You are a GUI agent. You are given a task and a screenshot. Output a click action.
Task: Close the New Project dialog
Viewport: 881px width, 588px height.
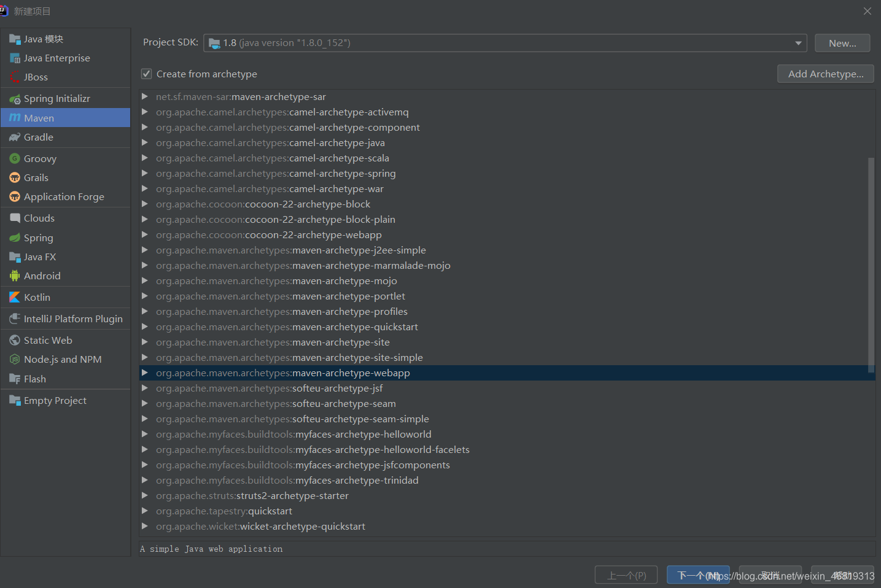click(867, 11)
